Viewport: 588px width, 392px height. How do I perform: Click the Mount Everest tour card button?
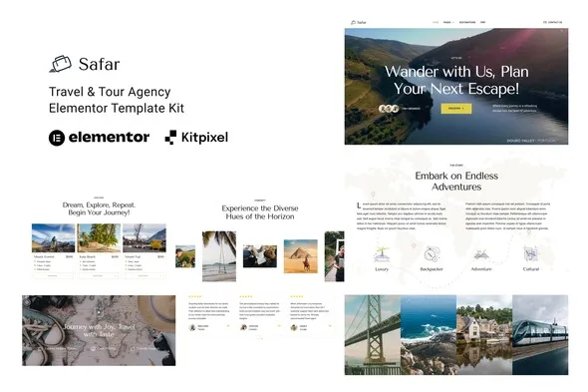(x=53, y=276)
